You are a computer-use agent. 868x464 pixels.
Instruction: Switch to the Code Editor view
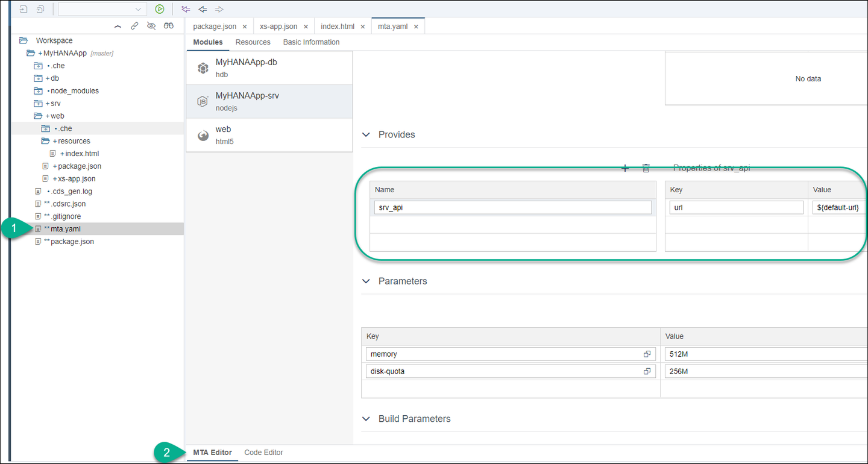pyautogui.click(x=263, y=453)
